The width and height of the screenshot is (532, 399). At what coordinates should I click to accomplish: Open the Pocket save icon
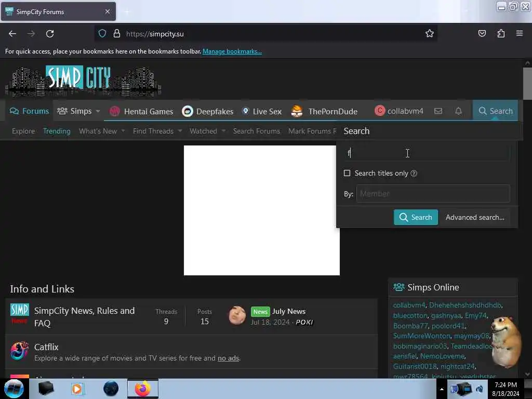pyautogui.click(x=482, y=34)
